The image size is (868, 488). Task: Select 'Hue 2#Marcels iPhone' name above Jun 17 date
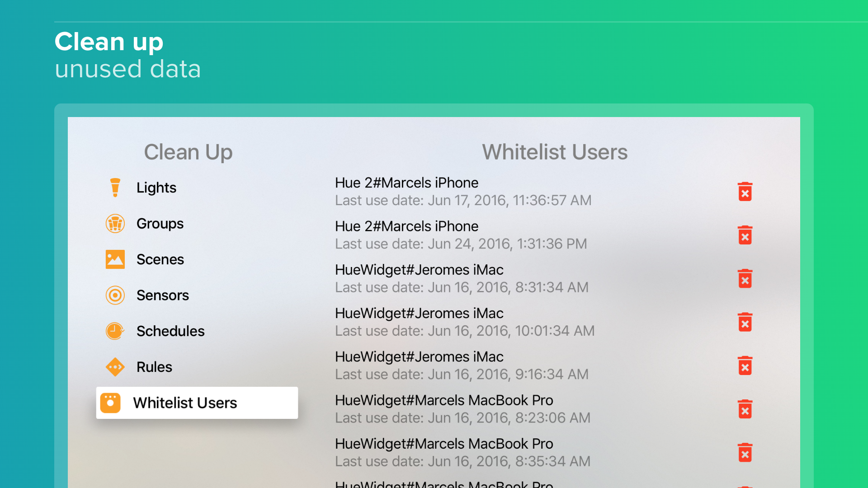click(x=406, y=183)
